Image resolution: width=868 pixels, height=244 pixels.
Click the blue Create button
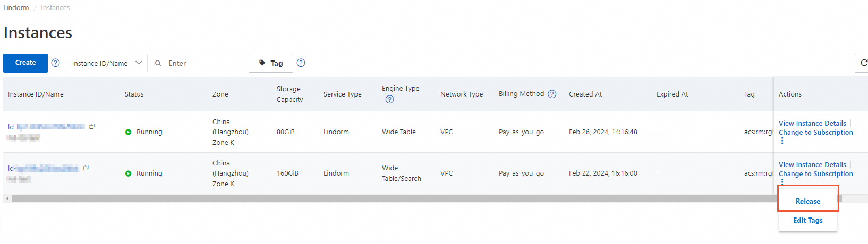click(x=25, y=63)
